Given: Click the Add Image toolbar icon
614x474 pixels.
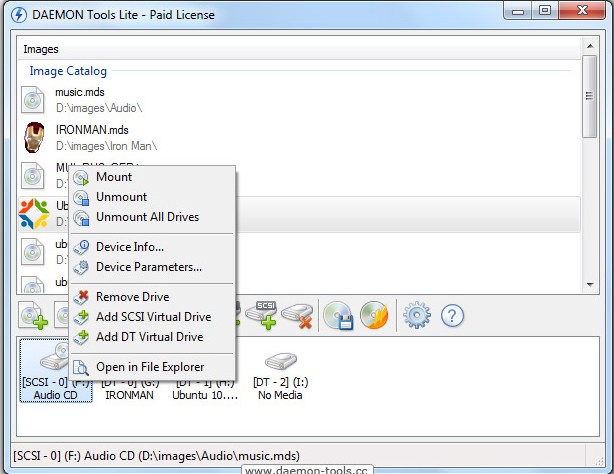Looking at the screenshot, I should [34, 316].
